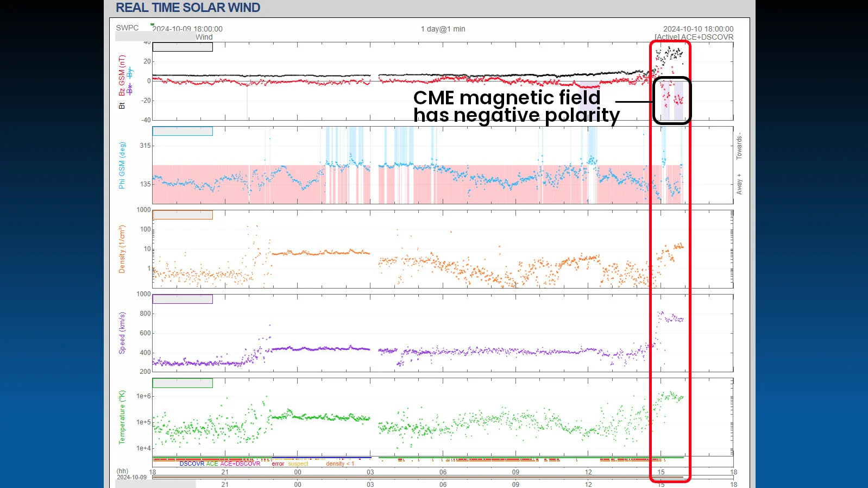
Task: Click the green ACE legend entry
Action: (212, 464)
